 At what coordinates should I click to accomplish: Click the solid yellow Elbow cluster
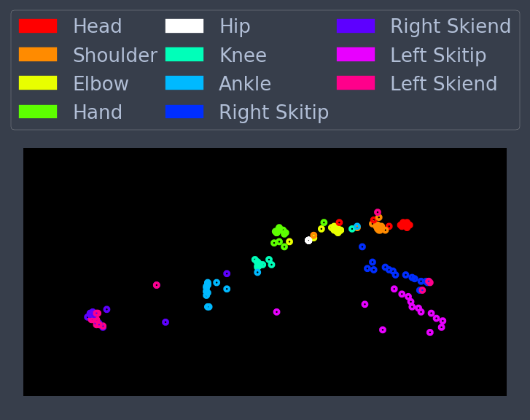pos(336,229)
